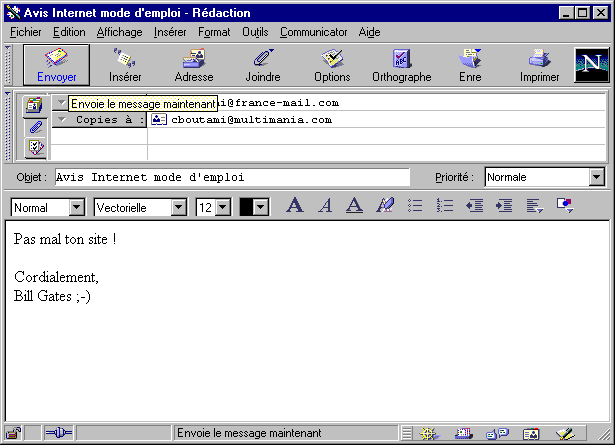The image size is (615, 445).
Task: Collapse the addressing area grip handle
Action: (x=7, y=125)
